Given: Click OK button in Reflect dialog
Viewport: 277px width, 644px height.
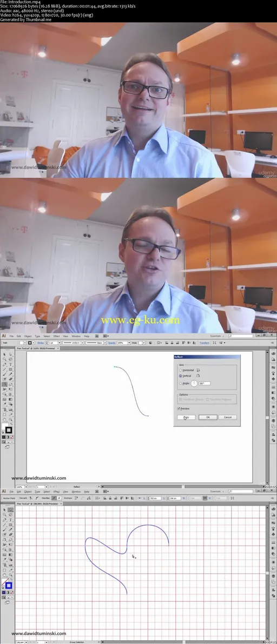Looking at the screenshot, I should point(208,417).
